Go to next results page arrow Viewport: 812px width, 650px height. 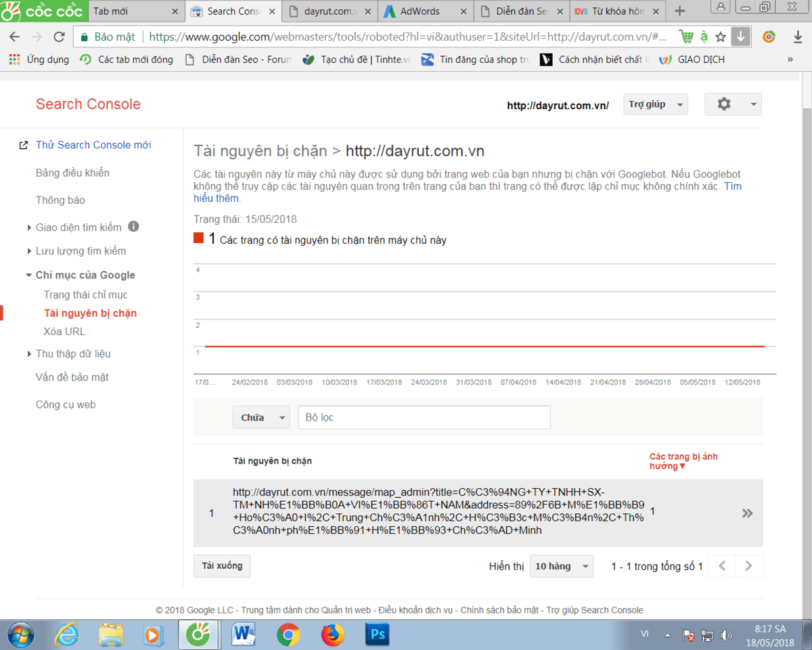pos(749,566)
